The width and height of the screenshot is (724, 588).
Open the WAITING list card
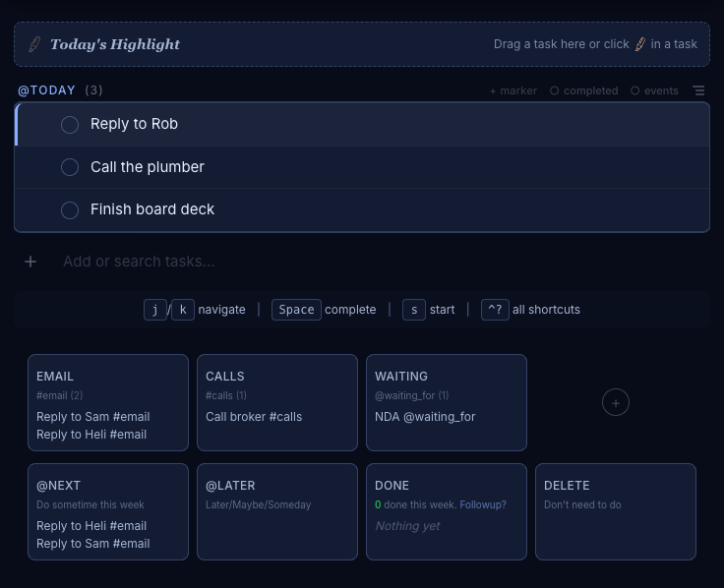[447, 402]
